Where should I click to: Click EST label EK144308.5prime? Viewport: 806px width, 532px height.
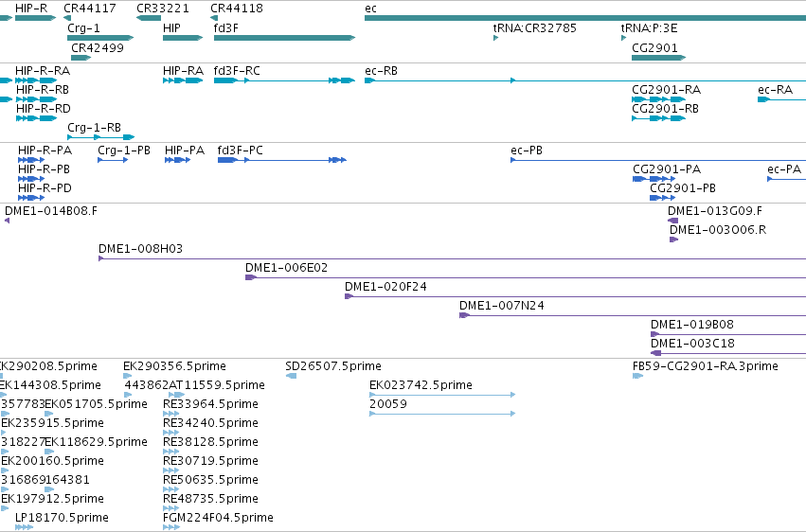click(50, 385)
